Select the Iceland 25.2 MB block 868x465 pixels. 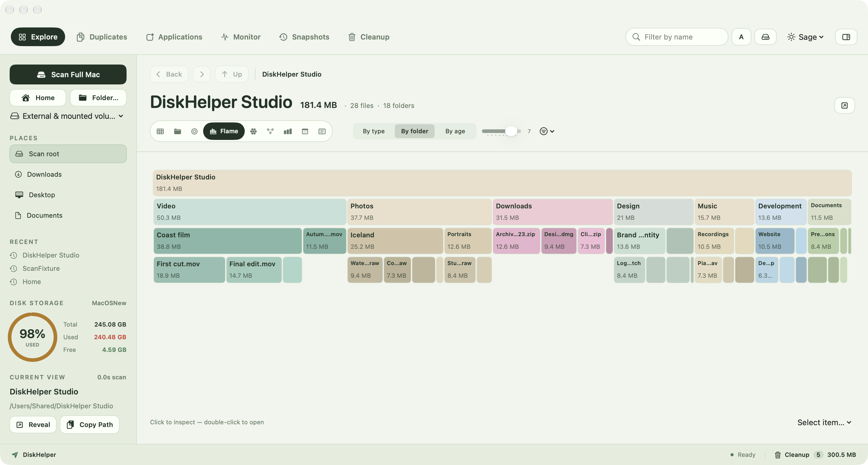[x=395, y=241]
